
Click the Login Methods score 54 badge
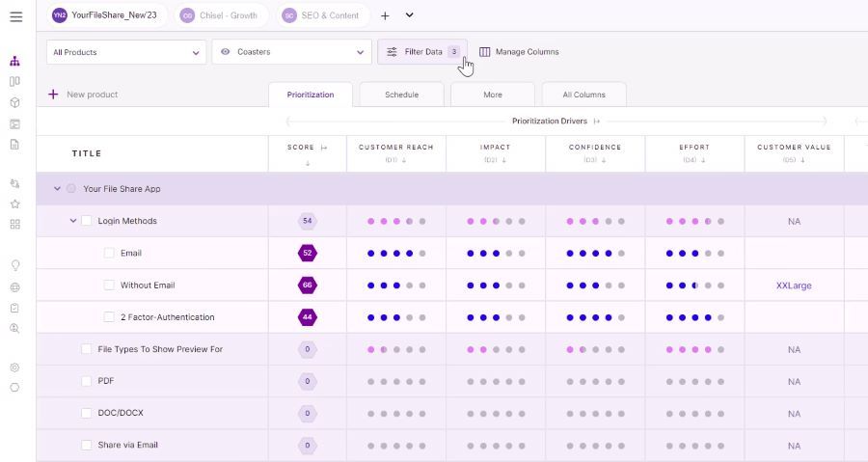tap(308, 221)
